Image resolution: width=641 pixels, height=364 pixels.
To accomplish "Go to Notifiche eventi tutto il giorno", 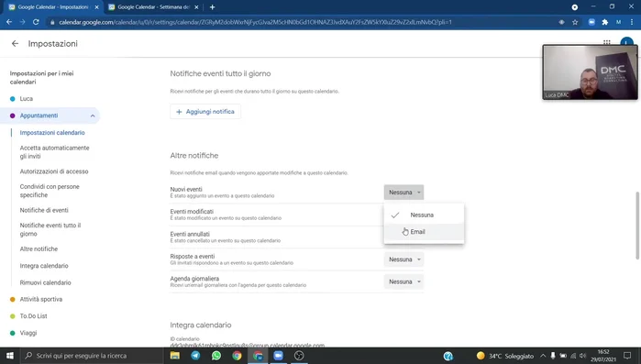I will [x=50, y=229].
